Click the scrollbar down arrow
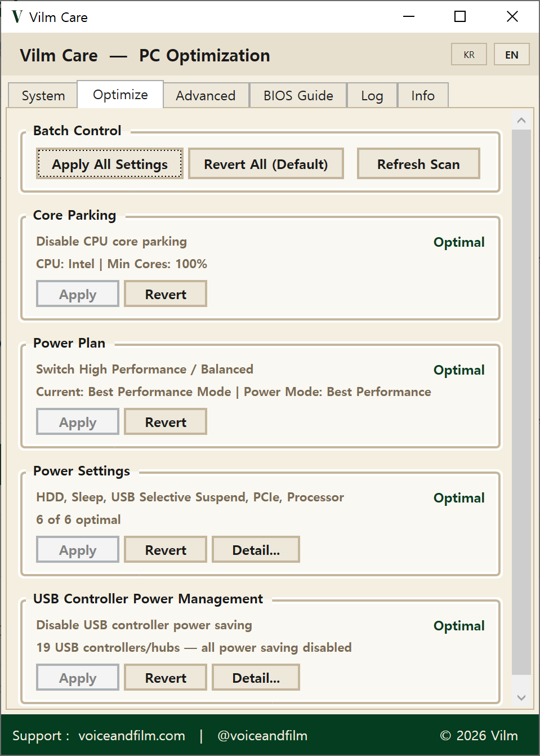The image size is (540, 756). 521,698
